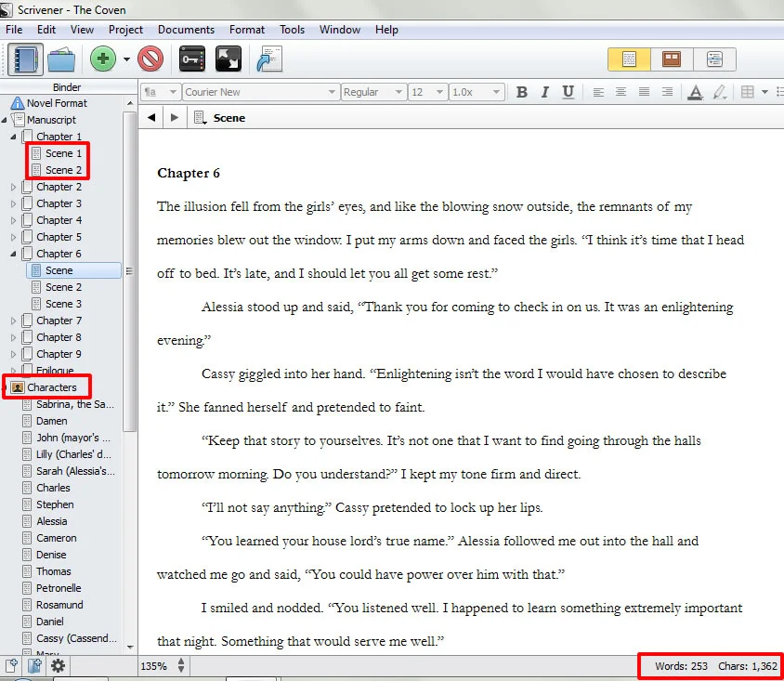The height and width of the screenshot is (681, 784).
Task: Expand Chapter 3 in binder
Action: 14,203
